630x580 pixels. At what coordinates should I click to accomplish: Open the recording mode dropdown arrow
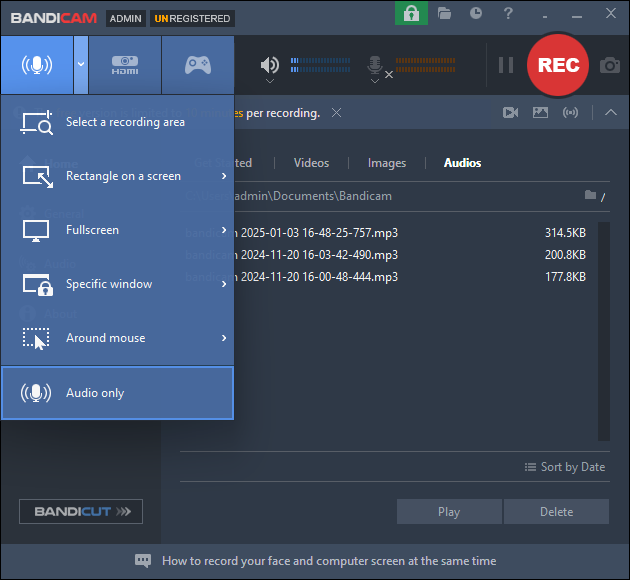coord(81,65)
